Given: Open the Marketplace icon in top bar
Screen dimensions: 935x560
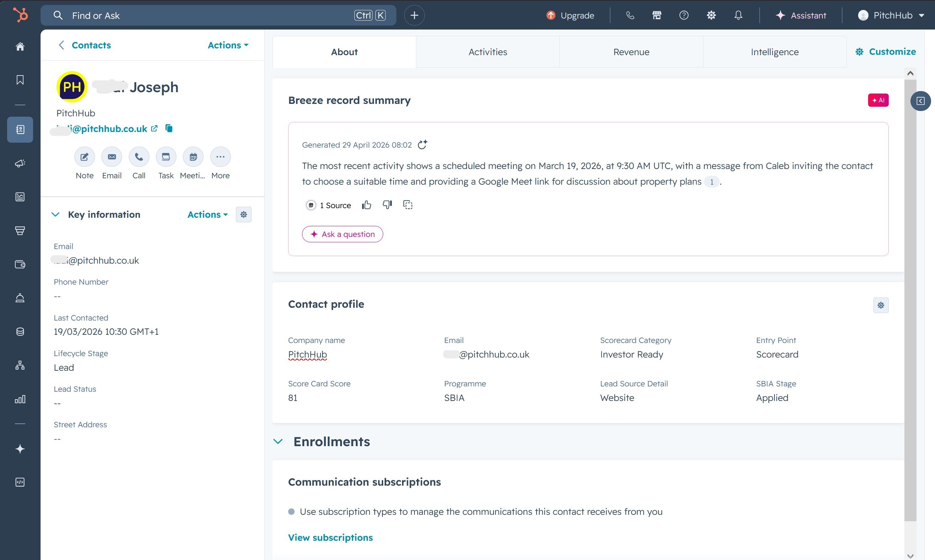Looking at the screenshot, I should (x=657, y=15).
